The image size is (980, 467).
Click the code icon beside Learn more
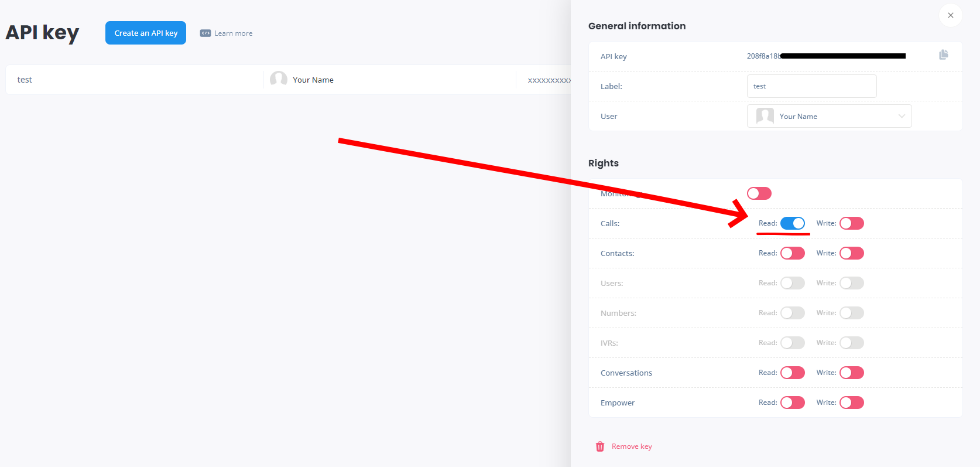point(205,33)
